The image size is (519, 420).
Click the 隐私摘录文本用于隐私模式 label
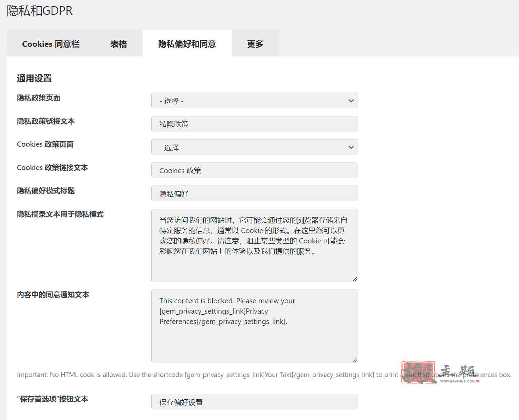60,214
